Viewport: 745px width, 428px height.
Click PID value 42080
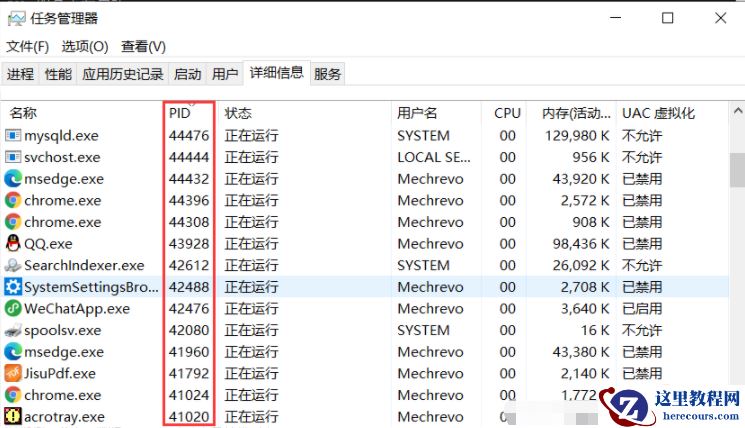tap(189, 330)
